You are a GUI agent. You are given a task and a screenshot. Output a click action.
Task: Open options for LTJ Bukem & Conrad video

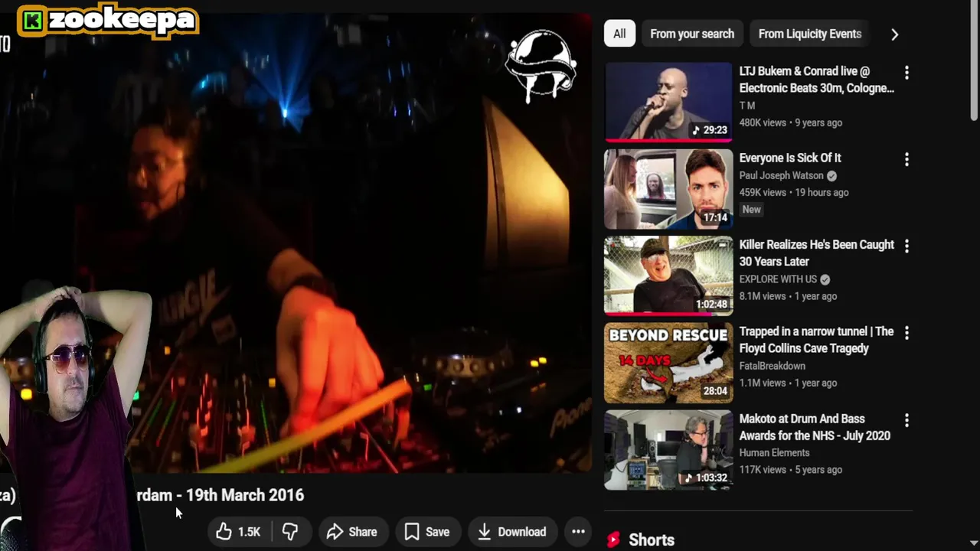(906, 73)
